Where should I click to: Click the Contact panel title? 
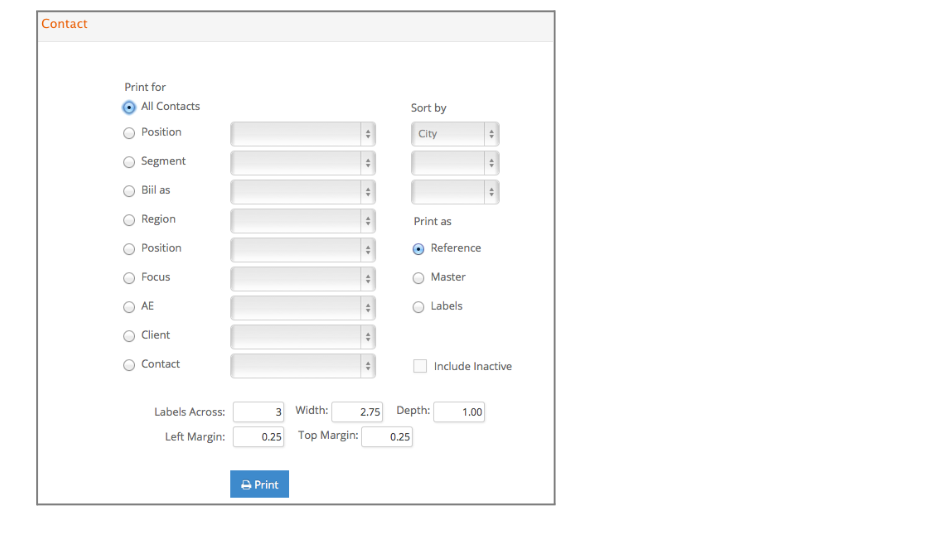coord(64,23)
